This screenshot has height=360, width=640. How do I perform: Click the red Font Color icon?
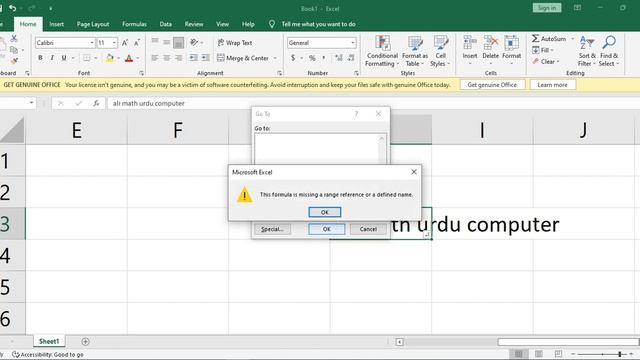pos(129,58)
